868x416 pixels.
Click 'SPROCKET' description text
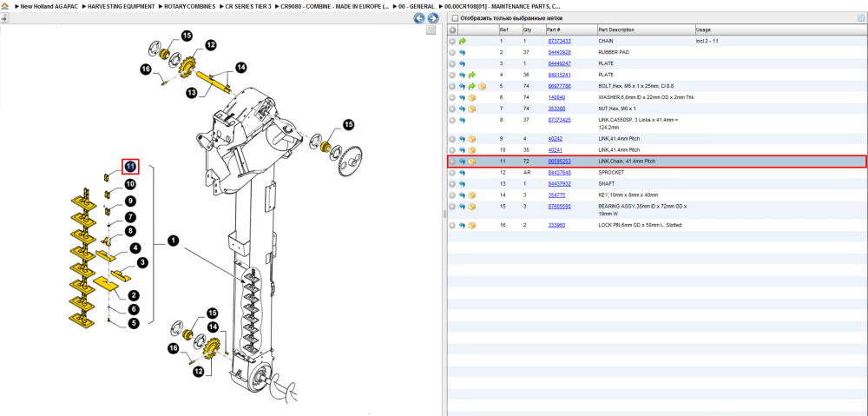coord(611,173)
